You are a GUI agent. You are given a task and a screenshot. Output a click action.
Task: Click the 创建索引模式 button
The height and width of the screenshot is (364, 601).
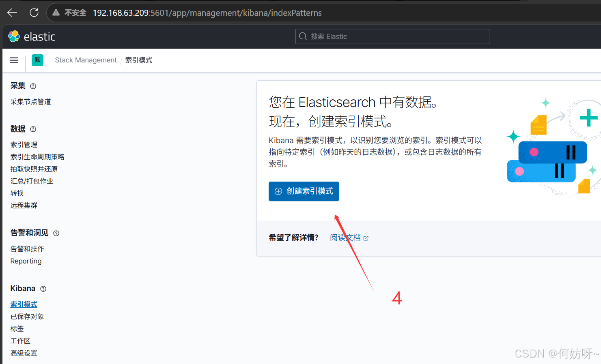tap(304, 191)
